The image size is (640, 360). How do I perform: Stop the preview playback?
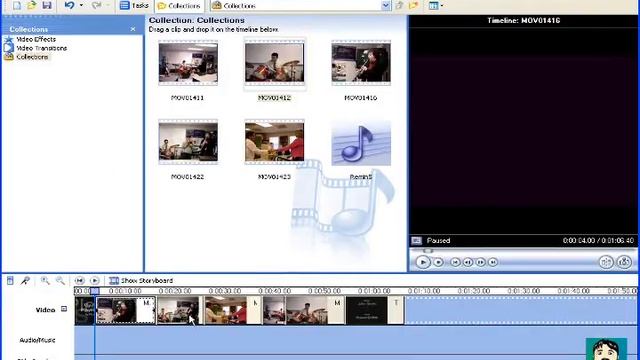[x=438, y=262]
